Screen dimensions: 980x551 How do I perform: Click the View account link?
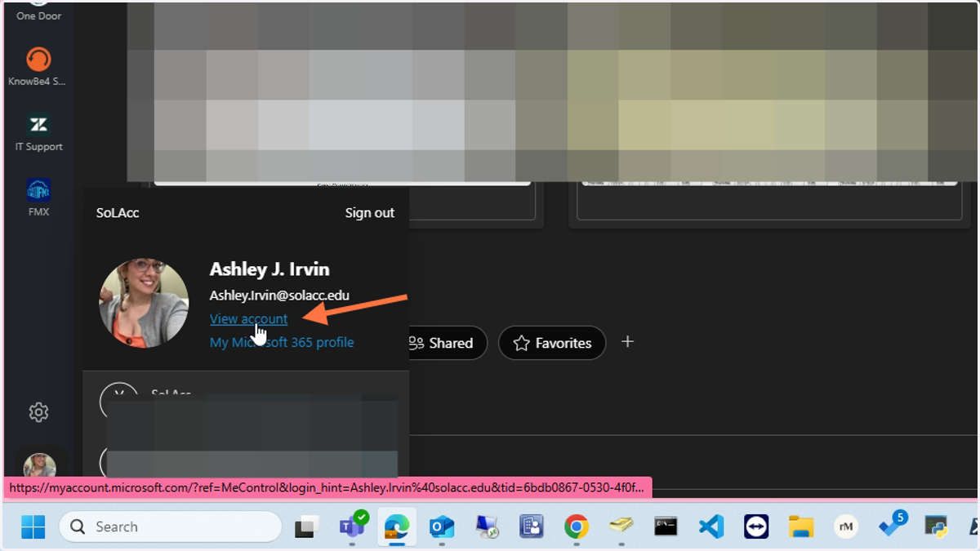[x=248, y=319]
